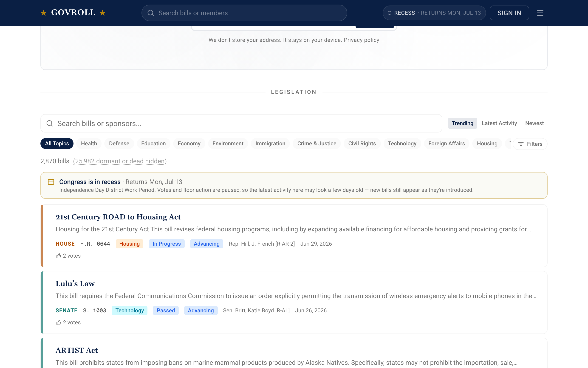The width and height of the screenshot is (588, 368).
Task: Click the right gold star by GOVROLL
Action: coord(102,13)
